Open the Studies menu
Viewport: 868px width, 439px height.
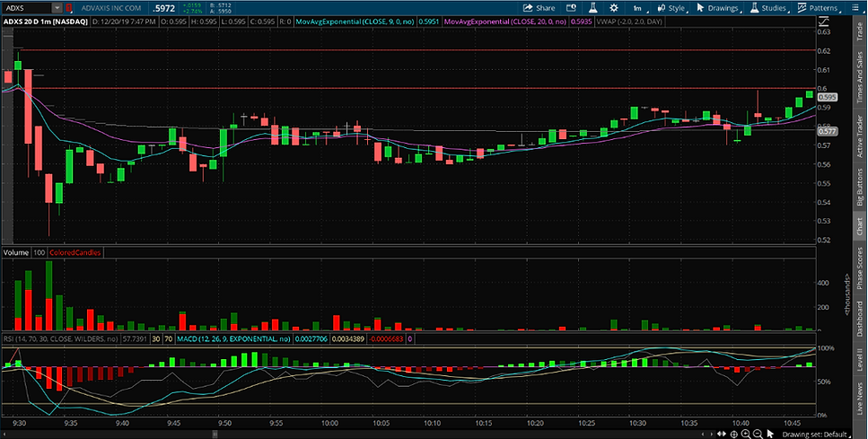pos(769,8)
